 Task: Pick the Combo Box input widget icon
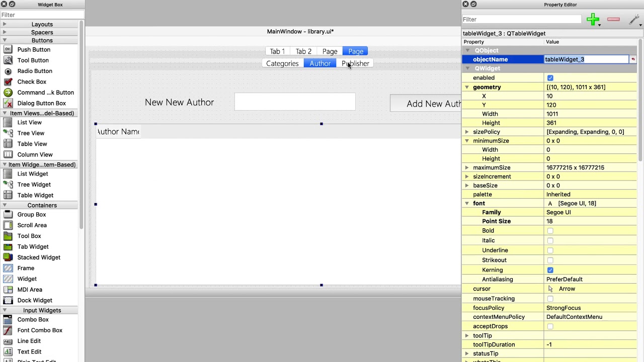[x=8, y=319]
